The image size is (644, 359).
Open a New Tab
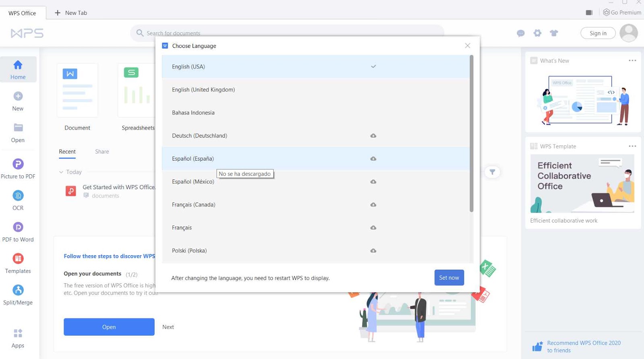click(x=71, y=13)
